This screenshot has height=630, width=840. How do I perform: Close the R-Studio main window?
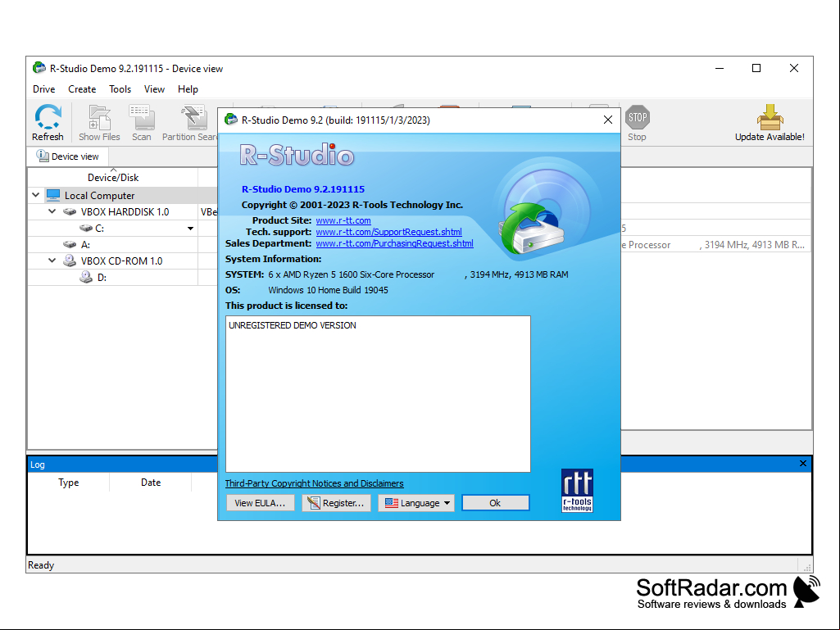[x=794, y=68]
